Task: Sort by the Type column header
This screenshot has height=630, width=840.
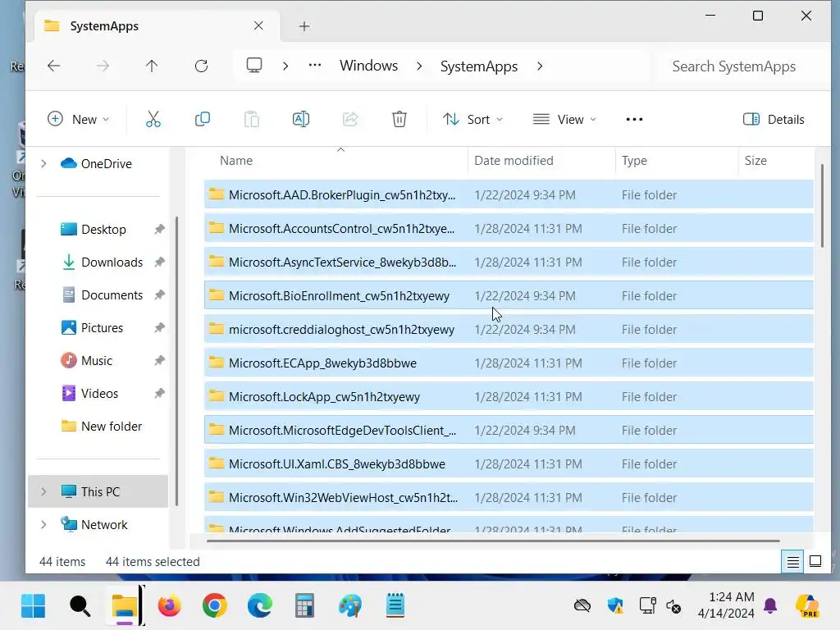Action: [x=634, y=160]
